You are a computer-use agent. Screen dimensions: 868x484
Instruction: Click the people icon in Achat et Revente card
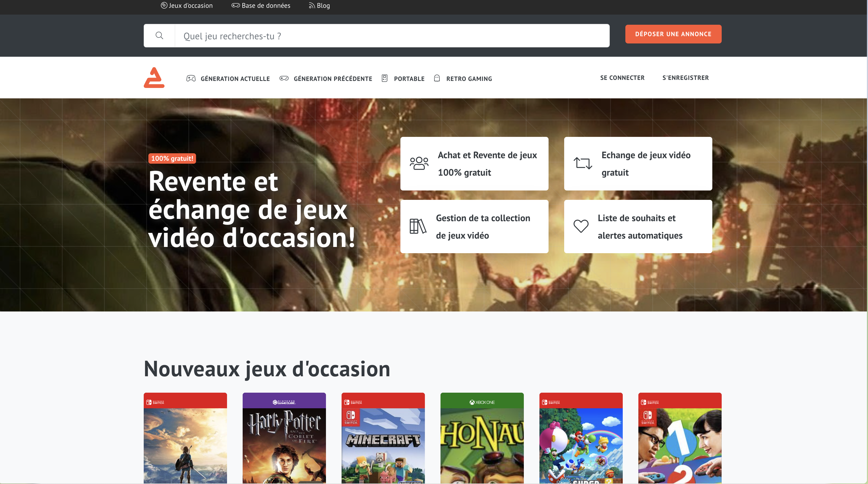pyautogui.click(x=419, y=163)
